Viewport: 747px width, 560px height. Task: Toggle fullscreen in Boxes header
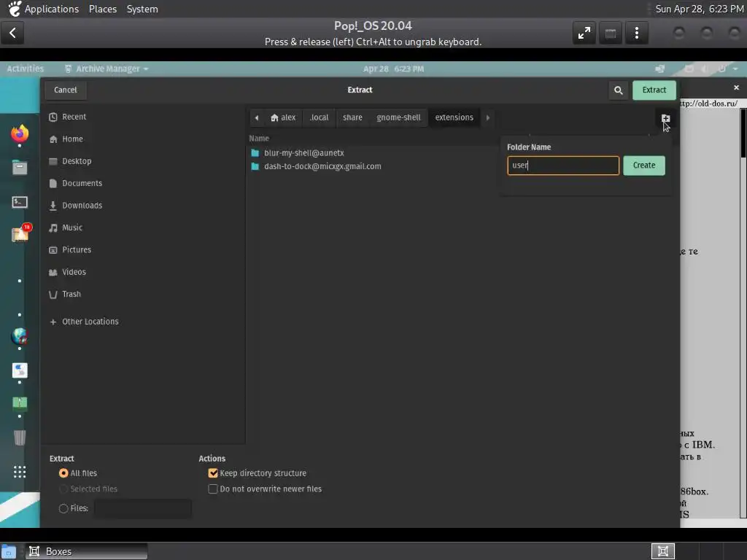pos(584,33)
